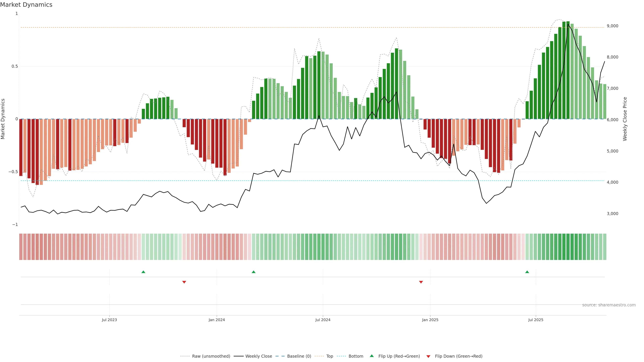Screen dimensions: 644x362
Task: Click the red flip-down marker in late 2023
Action: tap(184, 282)
